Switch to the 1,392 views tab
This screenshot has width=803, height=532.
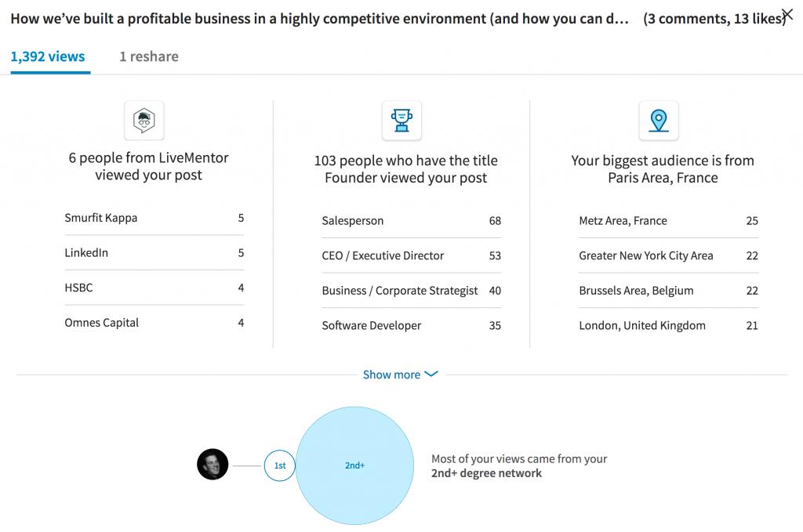coord(48,56)
